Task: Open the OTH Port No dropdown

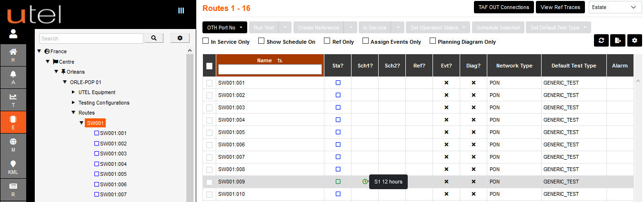Action: coord(224,28)
